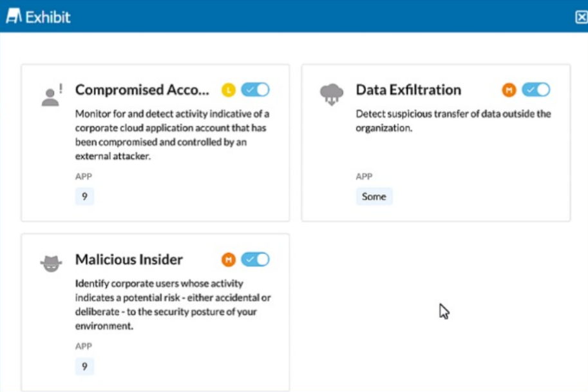Click the 9 app count under Compromised Account

(84, 197)
